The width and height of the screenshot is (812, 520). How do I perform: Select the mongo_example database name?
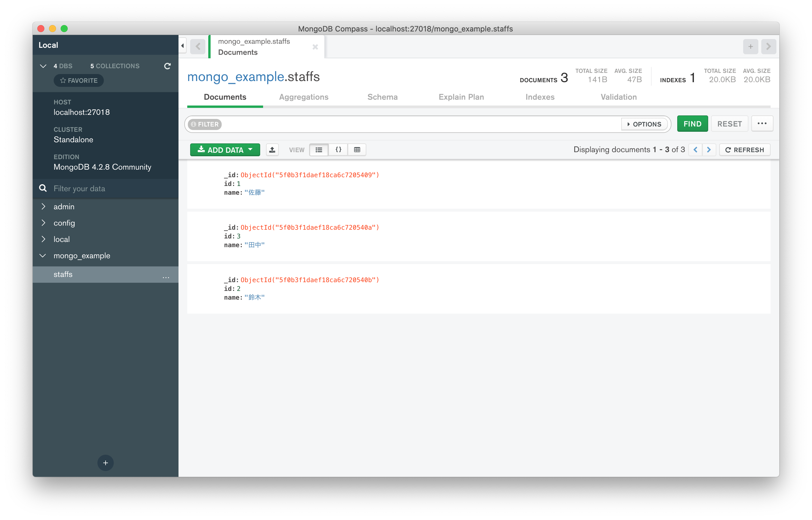(82, 256)
